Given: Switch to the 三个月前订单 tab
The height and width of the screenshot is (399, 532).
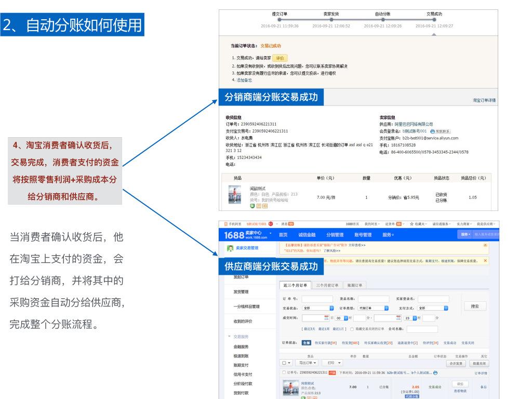Looking at the screenshot, I should point(327,285).
